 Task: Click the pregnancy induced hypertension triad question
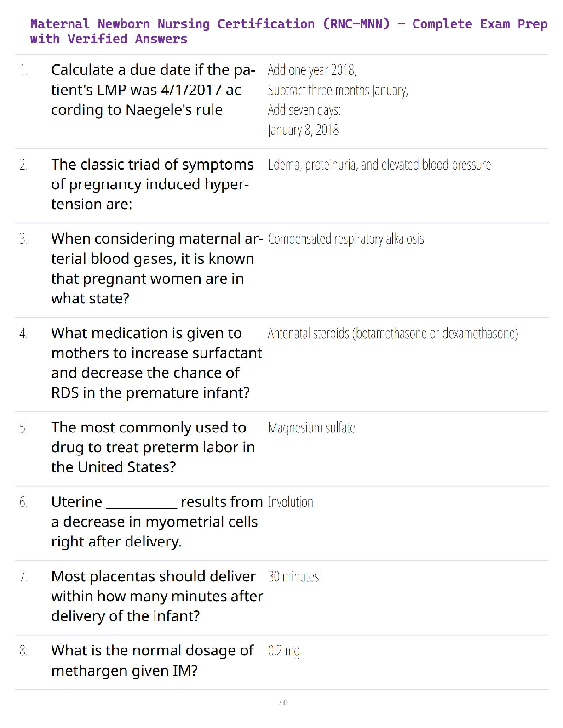152,184
